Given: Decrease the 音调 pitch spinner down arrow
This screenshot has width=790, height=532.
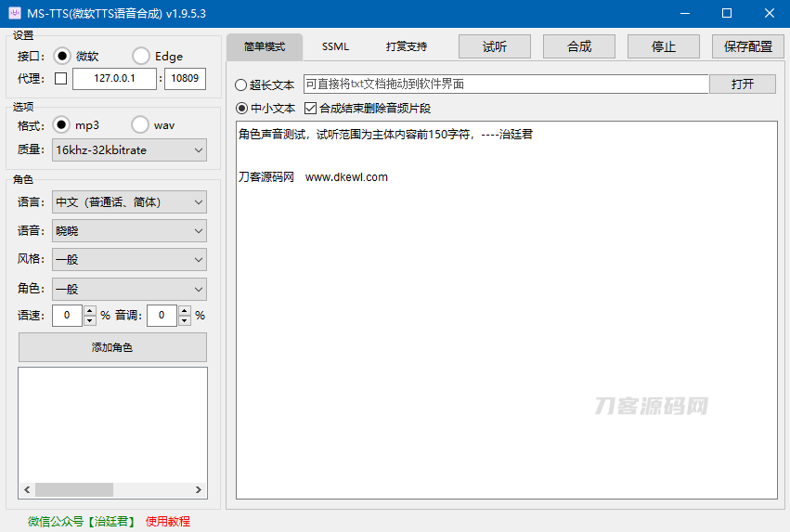Looking at the screenshot, I should tap(185, 321).
